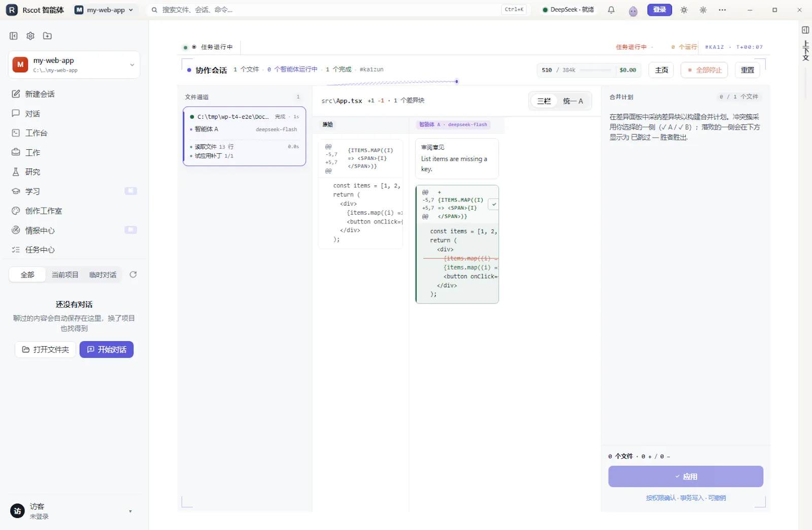The height and width of the screenshot is (530, 812).
Task: Open the 访客 user menu arrow
Action: click(x=130, y=511)
